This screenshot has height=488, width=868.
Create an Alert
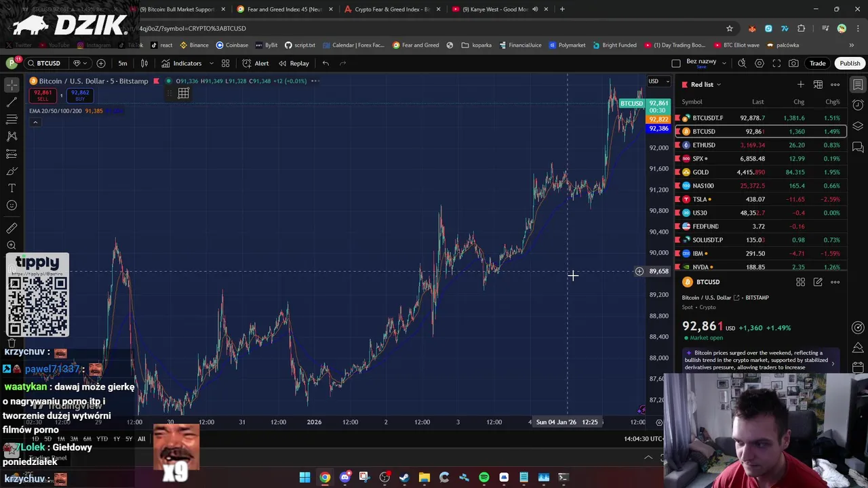pyautogui.click(x=256, y=63)
